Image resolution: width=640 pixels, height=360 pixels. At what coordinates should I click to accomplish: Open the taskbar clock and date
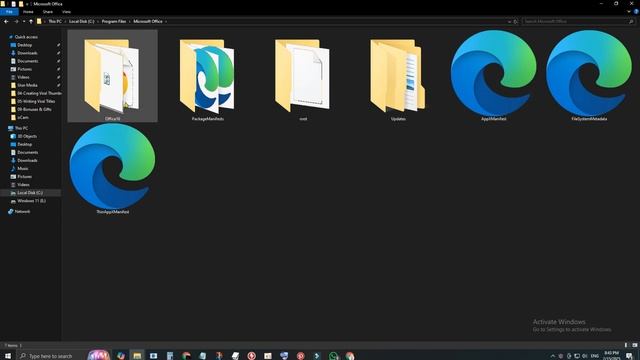tap(611, 356)
